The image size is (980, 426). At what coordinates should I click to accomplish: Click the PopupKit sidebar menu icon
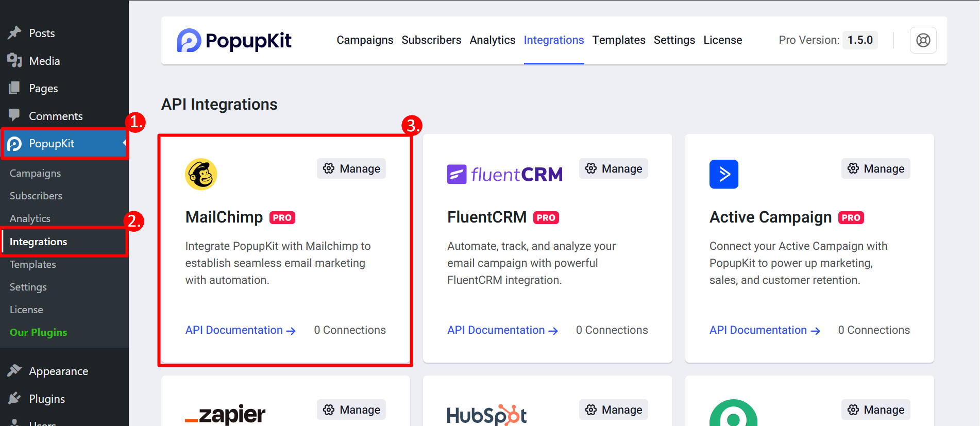(x=14, y=144)
